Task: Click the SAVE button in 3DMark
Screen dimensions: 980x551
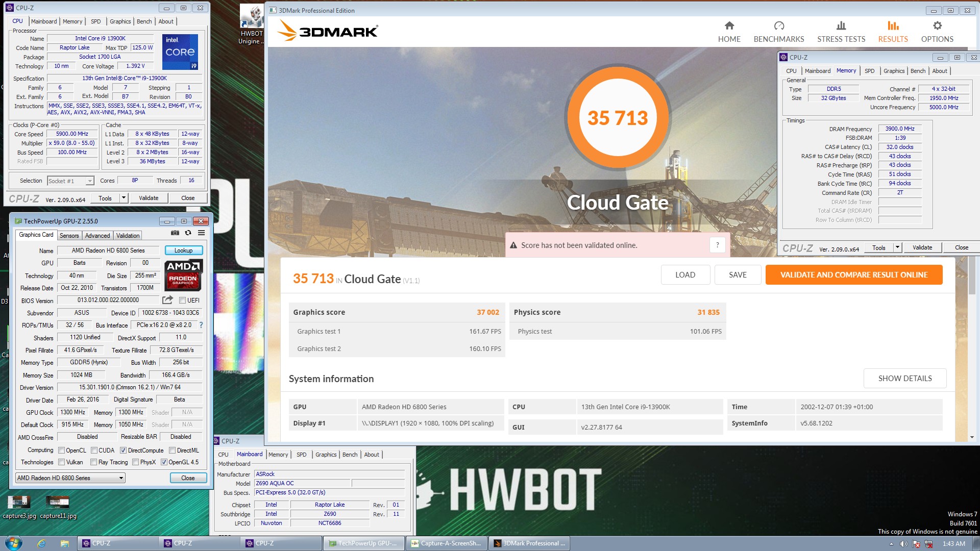Action: (738, 274)
